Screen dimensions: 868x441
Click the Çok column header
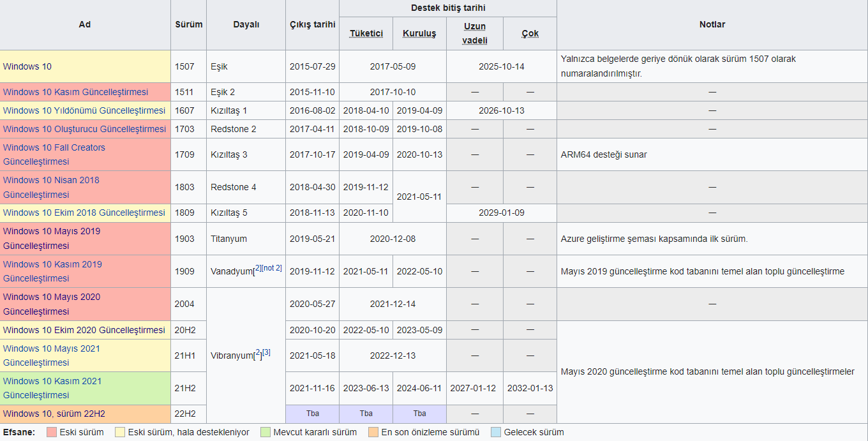pyautogui.click(x=530, y=33)
